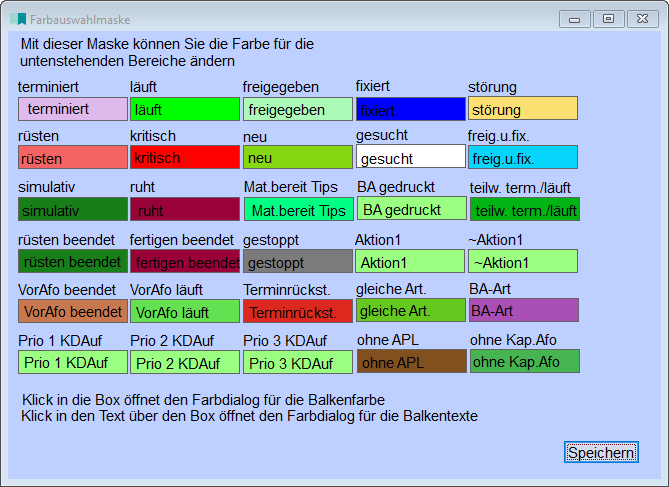Click the Mat.bereit Tips color box
669x487 pixels.
[299, 209]
